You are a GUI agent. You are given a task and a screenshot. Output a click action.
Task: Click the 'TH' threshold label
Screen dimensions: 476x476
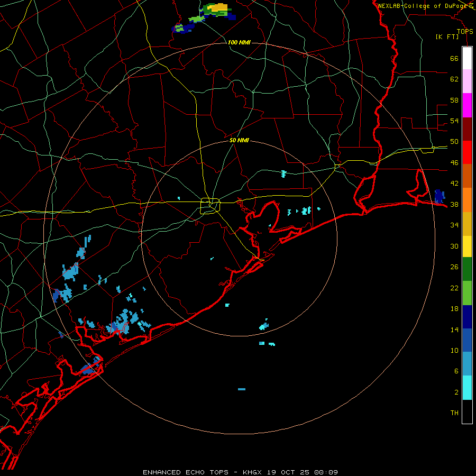pos(454,413)
